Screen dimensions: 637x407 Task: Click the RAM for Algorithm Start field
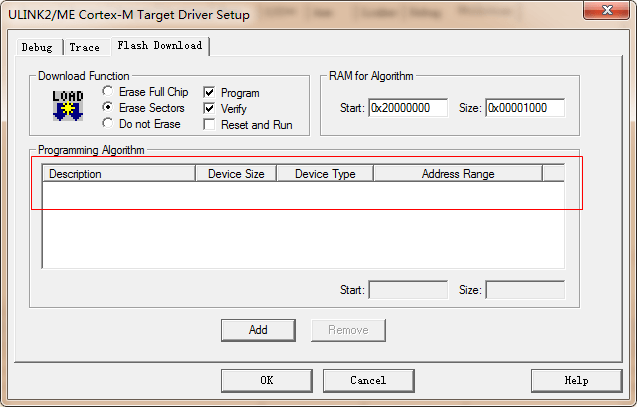[x=407, y=108]
